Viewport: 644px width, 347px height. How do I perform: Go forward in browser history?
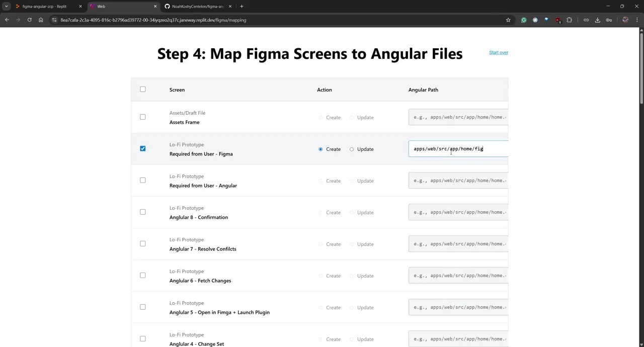(18, 20)
